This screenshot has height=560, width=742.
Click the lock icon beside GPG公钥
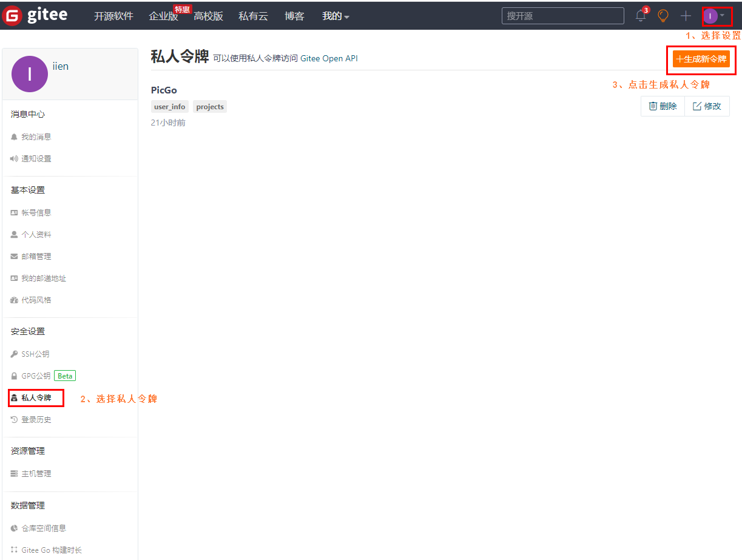pos(14,376)
